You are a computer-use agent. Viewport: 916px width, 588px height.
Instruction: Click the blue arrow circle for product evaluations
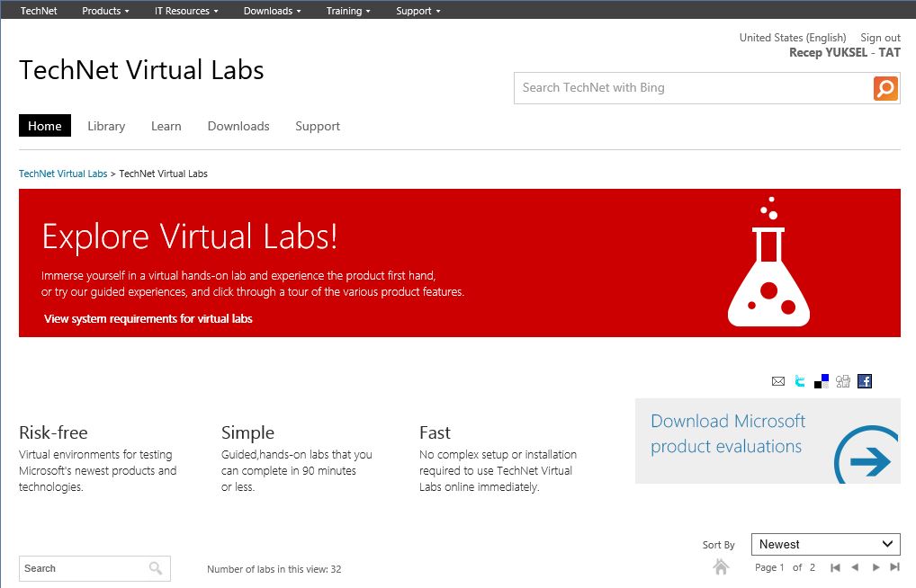click(867, 455)
